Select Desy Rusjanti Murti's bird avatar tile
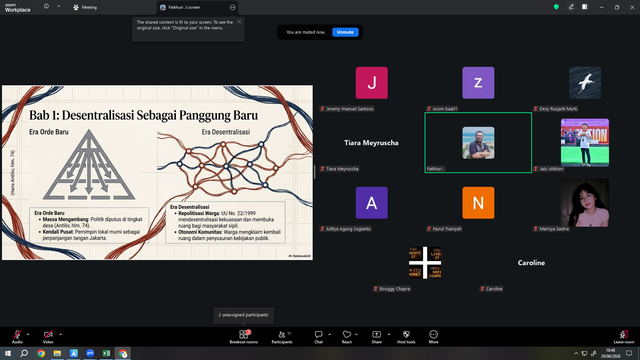This screenshot has width=640, height=360. [x=585, y=83]
